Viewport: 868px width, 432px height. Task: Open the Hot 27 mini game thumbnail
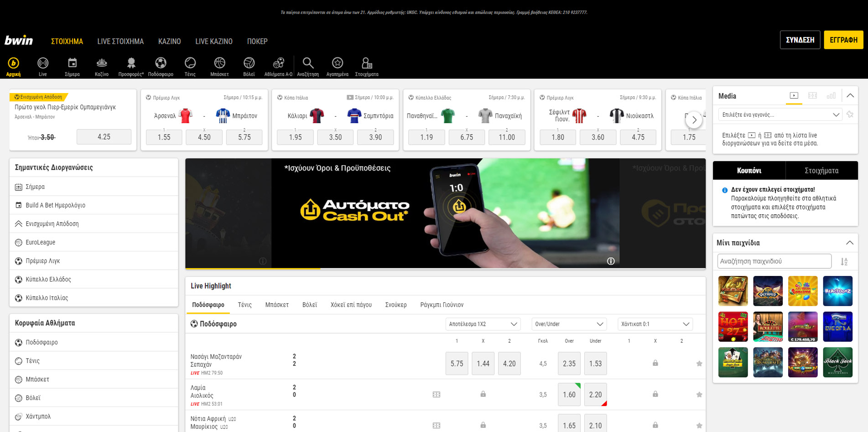click(x=733, y=327)
